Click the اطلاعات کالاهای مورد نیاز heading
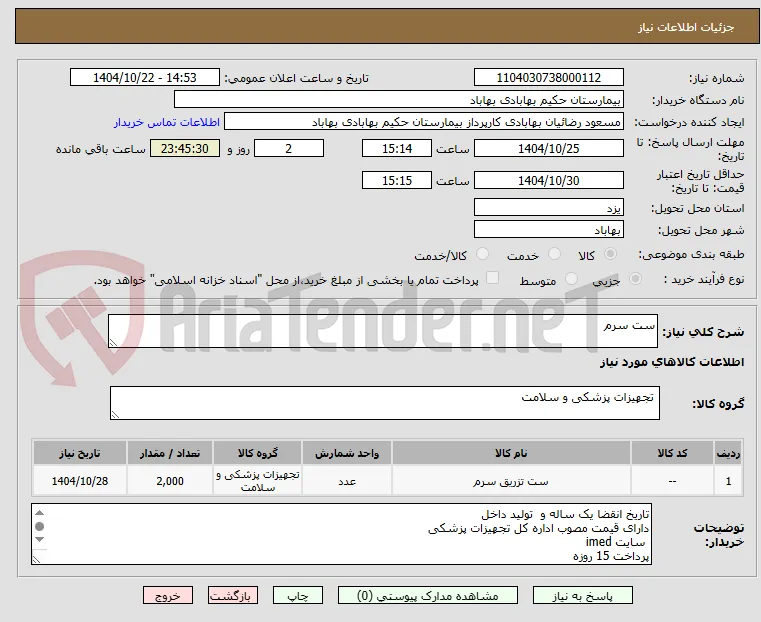Screen dimensions: 761x622 click(x=672, y=362)
